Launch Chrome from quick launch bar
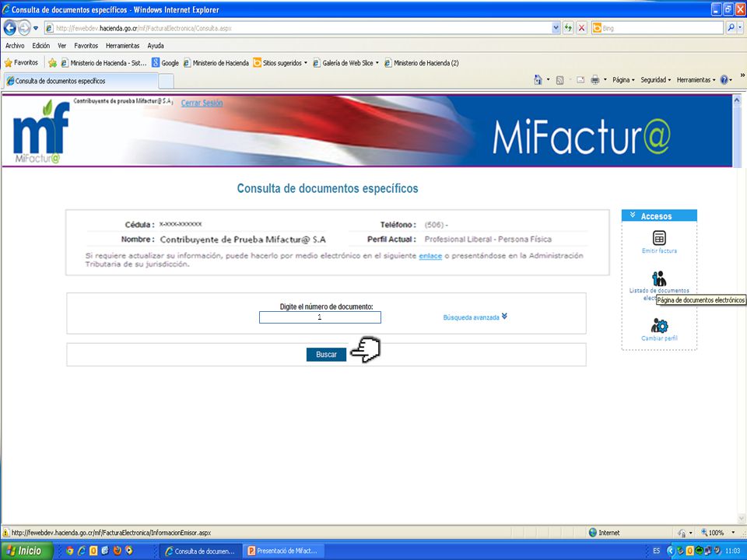747x560 pixels. (70, 551)
